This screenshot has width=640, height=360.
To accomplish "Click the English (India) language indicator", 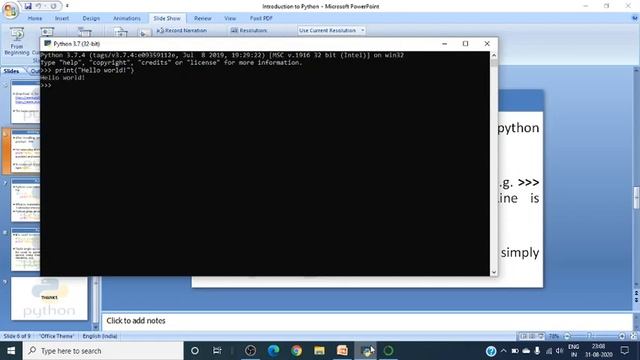I will click(100, 336).
